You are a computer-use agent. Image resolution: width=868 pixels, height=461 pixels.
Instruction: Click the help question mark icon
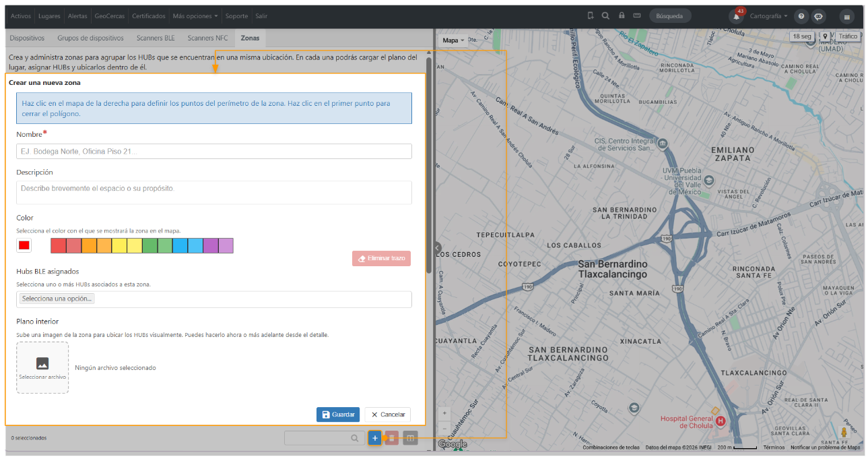click(x=801, y=16)
